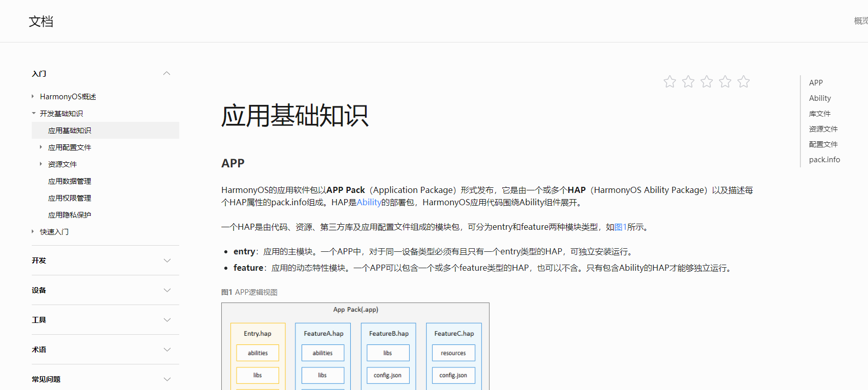
Task: Click the 图1 APP逻辑视图 caption
Action: (x=249, y=292)
